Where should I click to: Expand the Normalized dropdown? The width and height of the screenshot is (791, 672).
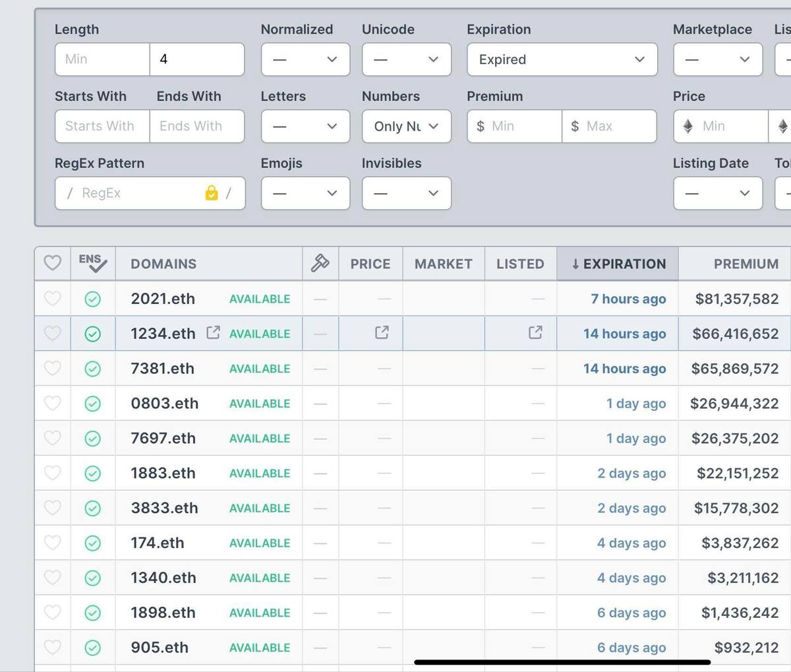click(x=305, y=59)
